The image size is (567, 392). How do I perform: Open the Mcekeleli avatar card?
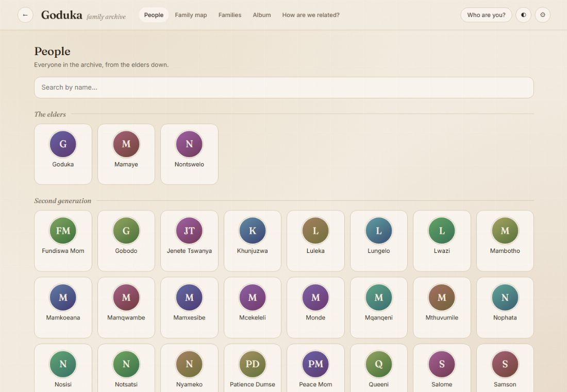point(253,308)
